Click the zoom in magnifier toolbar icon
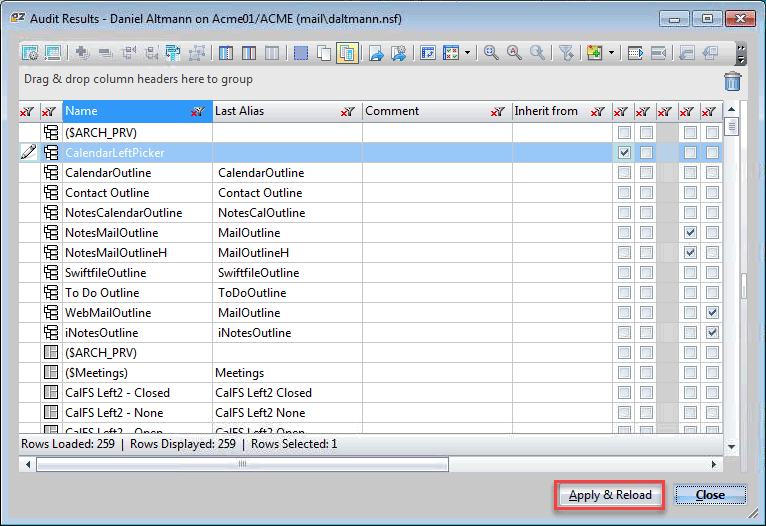This screenshot has width=766, height=526. (491, 53)
